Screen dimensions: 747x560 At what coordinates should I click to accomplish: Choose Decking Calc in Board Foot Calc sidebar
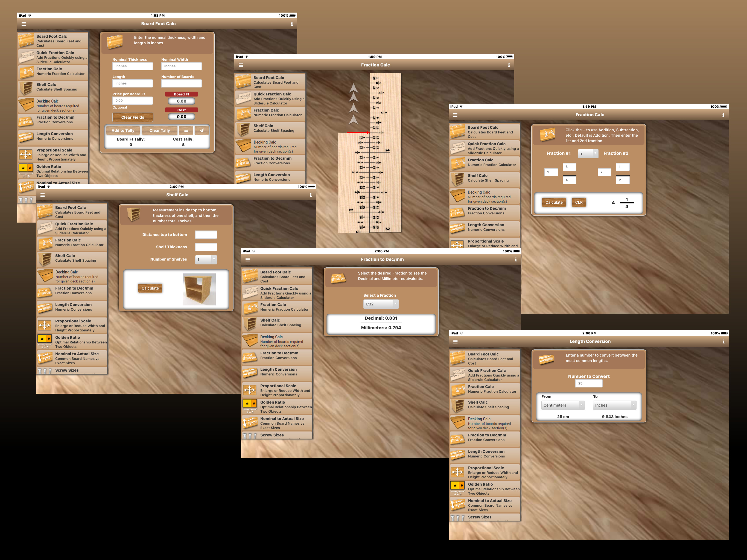click(x=53, y=105)
